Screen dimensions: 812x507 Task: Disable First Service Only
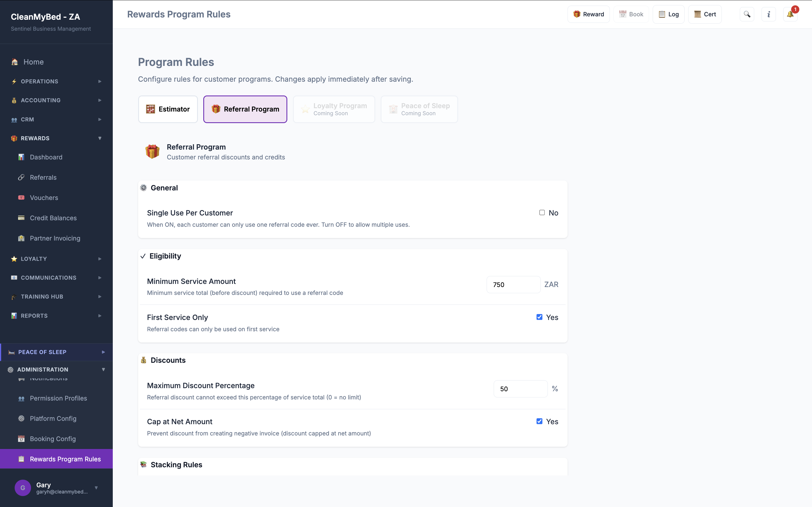[x=540, y=317]
